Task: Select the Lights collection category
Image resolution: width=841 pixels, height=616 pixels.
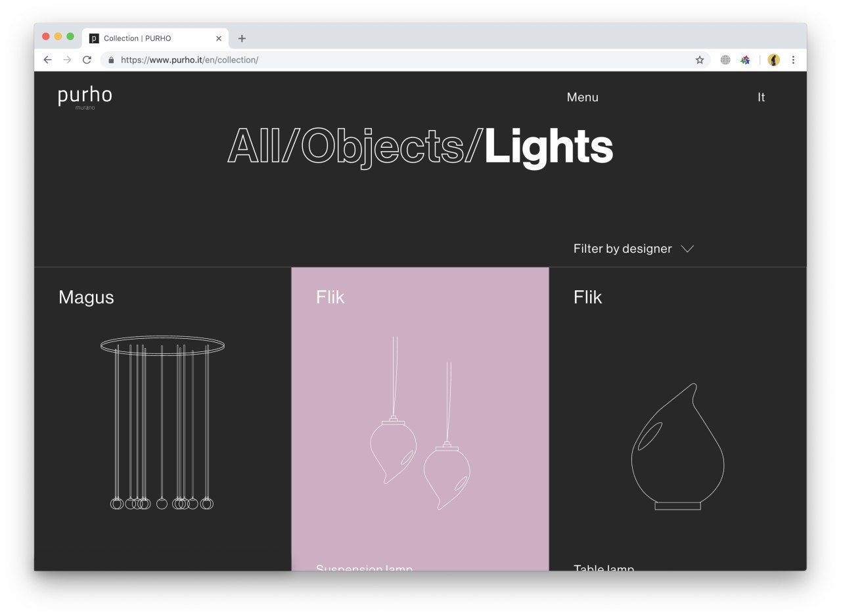Action: 549,147
